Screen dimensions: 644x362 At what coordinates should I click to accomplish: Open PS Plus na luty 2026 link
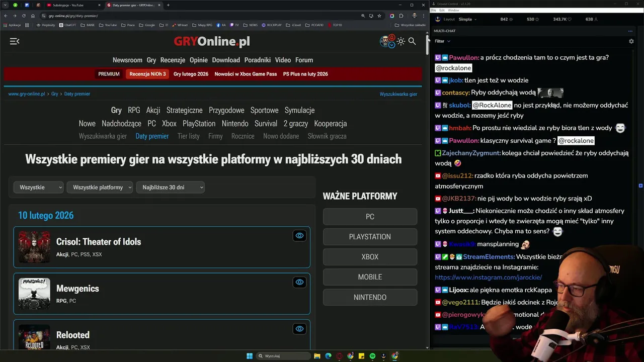pyautogui.click(x=305, y=74)
